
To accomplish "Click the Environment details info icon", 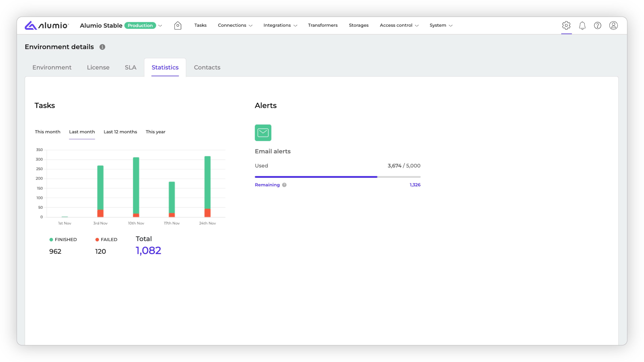I will pos(102,47).
